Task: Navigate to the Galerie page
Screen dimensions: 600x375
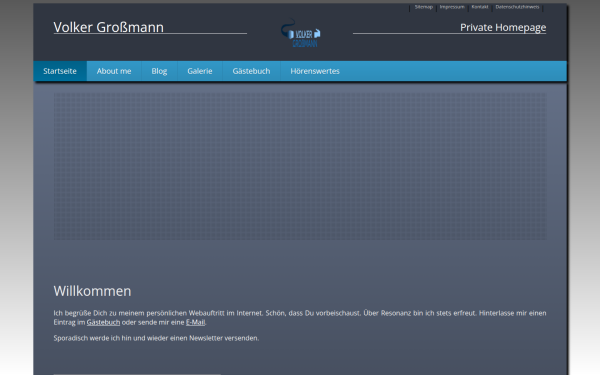Action: (x=200, y=71)
